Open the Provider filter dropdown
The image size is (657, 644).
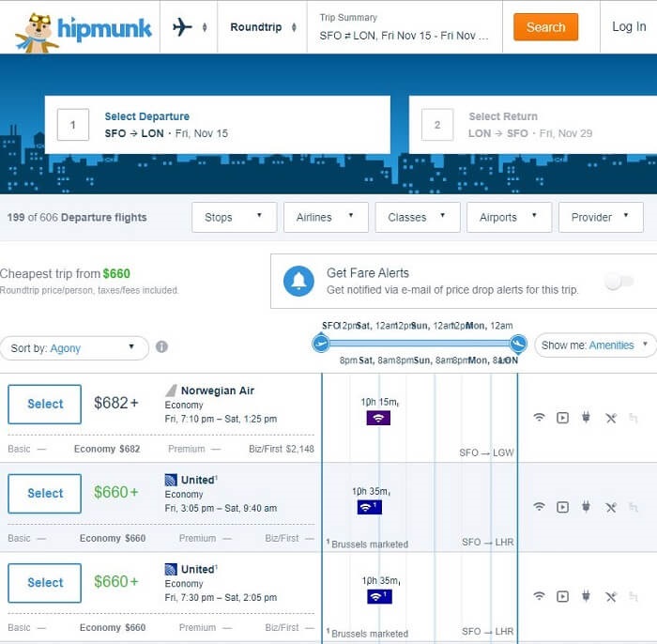pyautogui.click(x=601, y=217)
